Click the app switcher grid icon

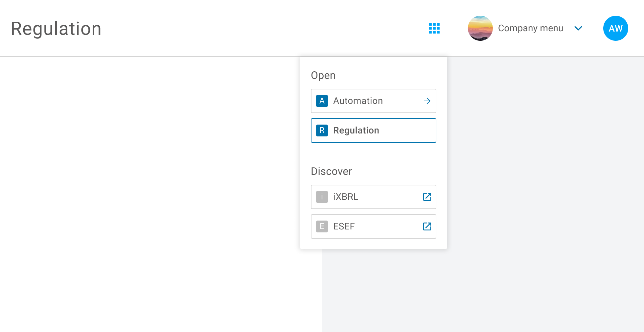434,28
